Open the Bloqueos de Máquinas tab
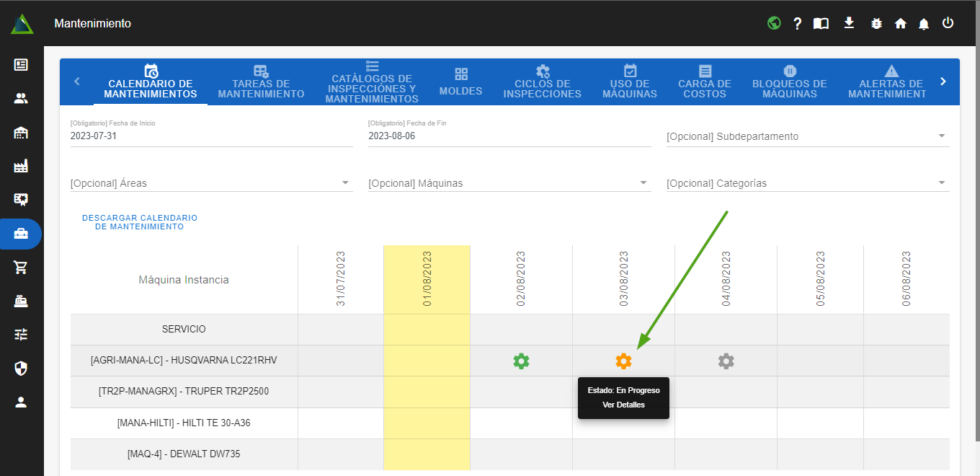Screen dimensions: 980x476 tap(789, 82)
